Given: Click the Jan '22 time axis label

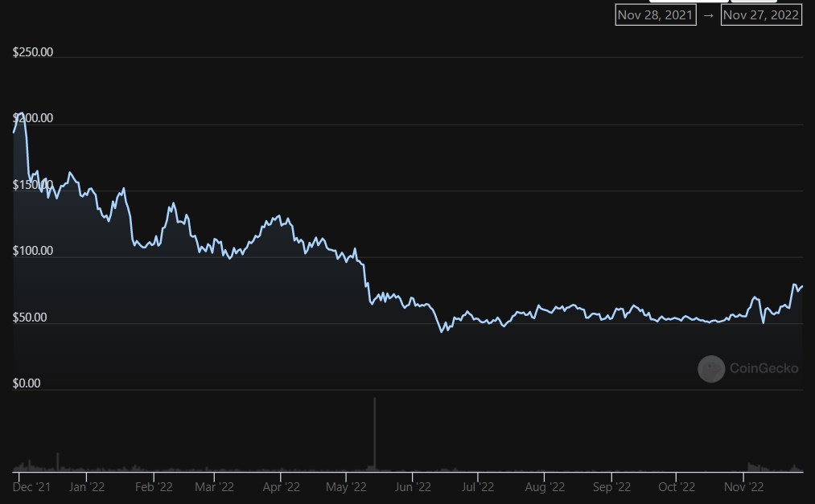Looking at the screenshot, I should point(87,487).
